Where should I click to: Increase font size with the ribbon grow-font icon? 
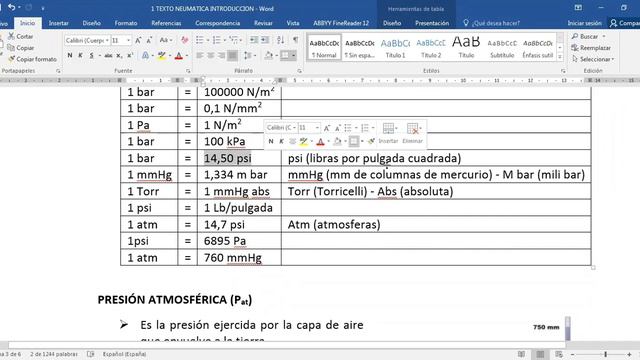[138, 40]
